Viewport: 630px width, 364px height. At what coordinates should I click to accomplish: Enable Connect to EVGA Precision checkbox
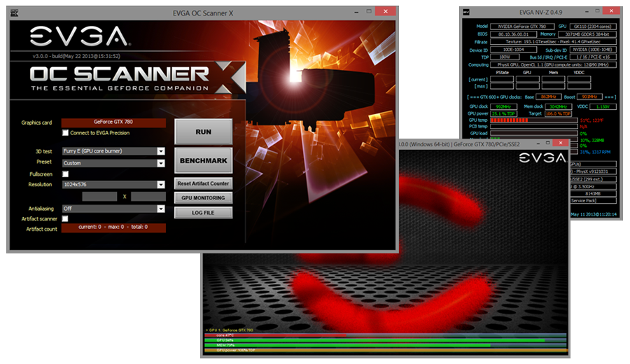pos(66,132)
